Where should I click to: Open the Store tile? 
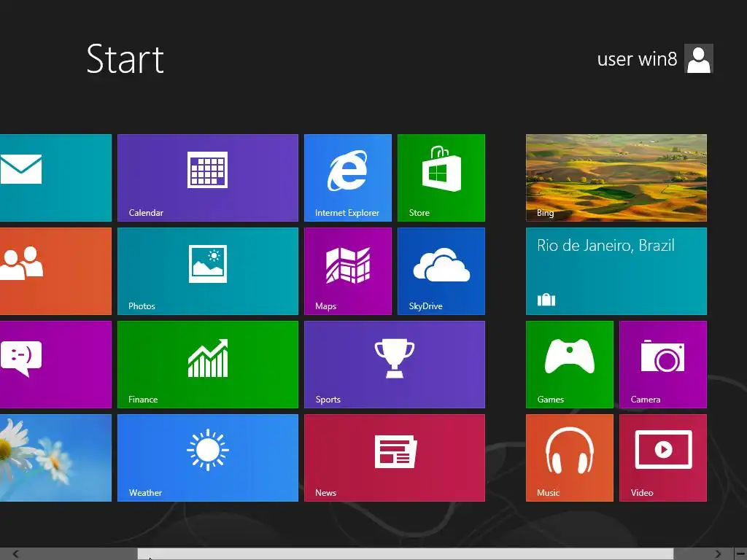pos(441,178)
